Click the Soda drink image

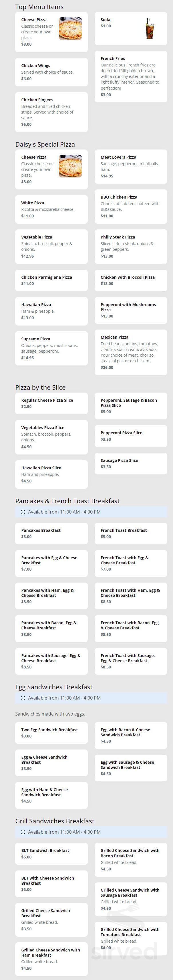click(x=150, y=29)
